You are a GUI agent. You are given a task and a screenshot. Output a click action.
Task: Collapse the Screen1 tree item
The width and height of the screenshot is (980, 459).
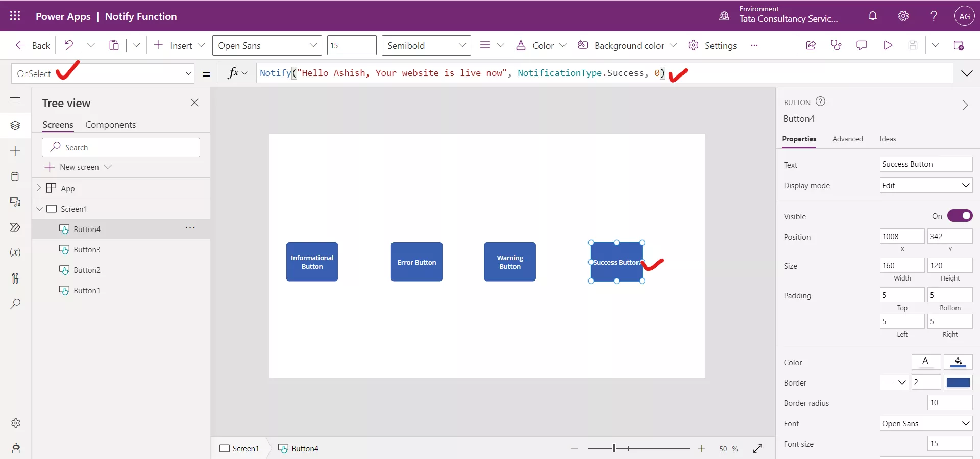tap(40, 209)
